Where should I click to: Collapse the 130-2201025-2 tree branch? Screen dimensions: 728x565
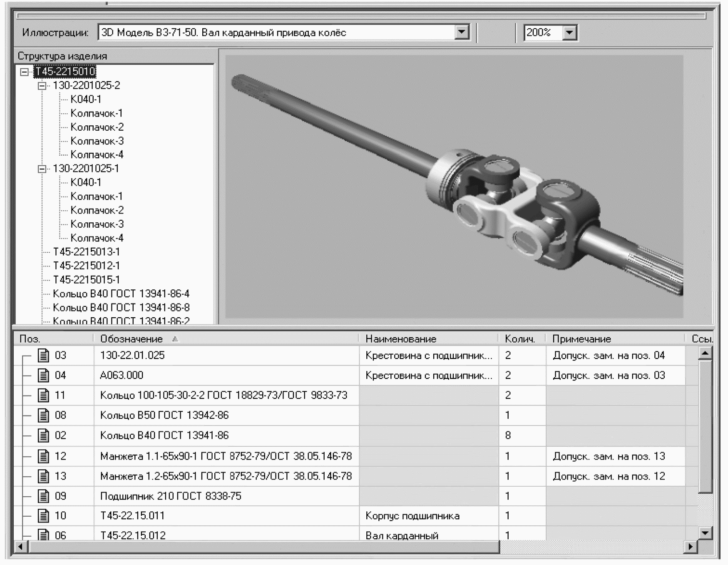click(42, 86)
